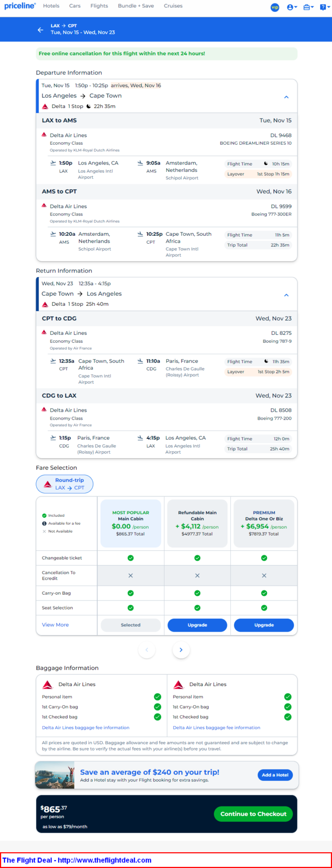Click landing icon beside 10:25p CPT
Screen dimensions: 332x868
(x=140, y=234)
